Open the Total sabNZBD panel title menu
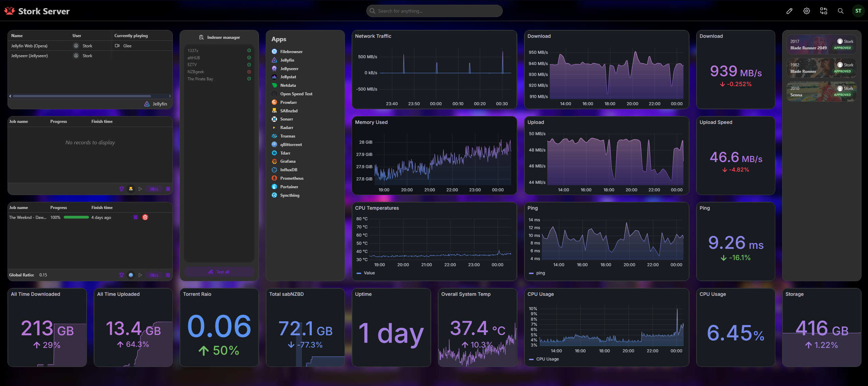Screen dimensions: 868x386 (x=286, y=294)
